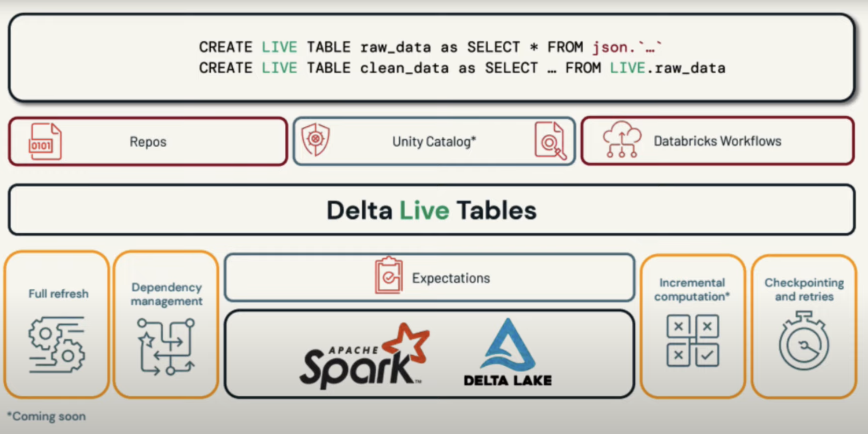Click the Apache Spark logo
868x434 pixels.
pos(364,356)
